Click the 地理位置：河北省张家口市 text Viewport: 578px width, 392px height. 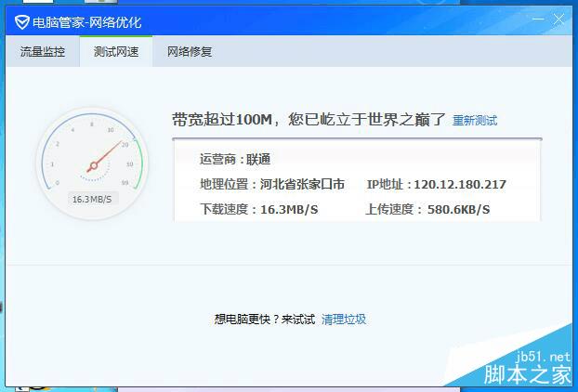tap(272, 184)
